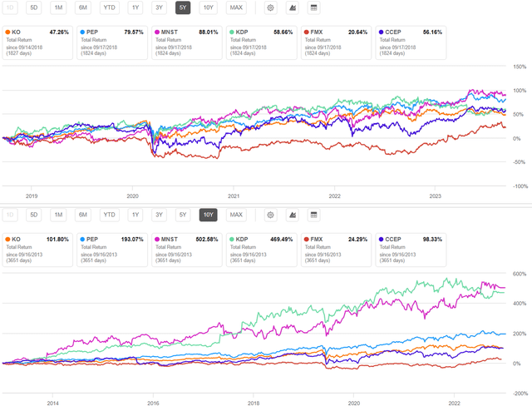
Task: Select 6M range on top chart
Action: 83,7
